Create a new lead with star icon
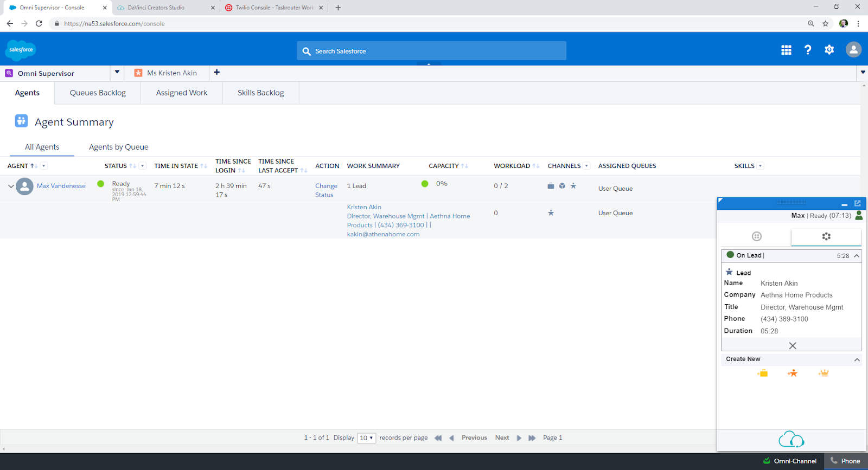The image size is (868, 470). (x=793, y=373)
